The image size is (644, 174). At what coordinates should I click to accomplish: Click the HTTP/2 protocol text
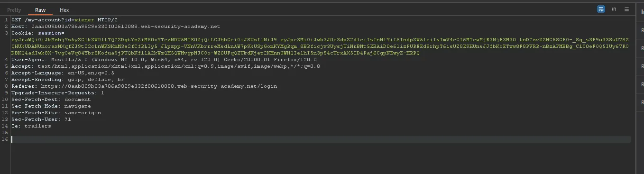point(107,20)
